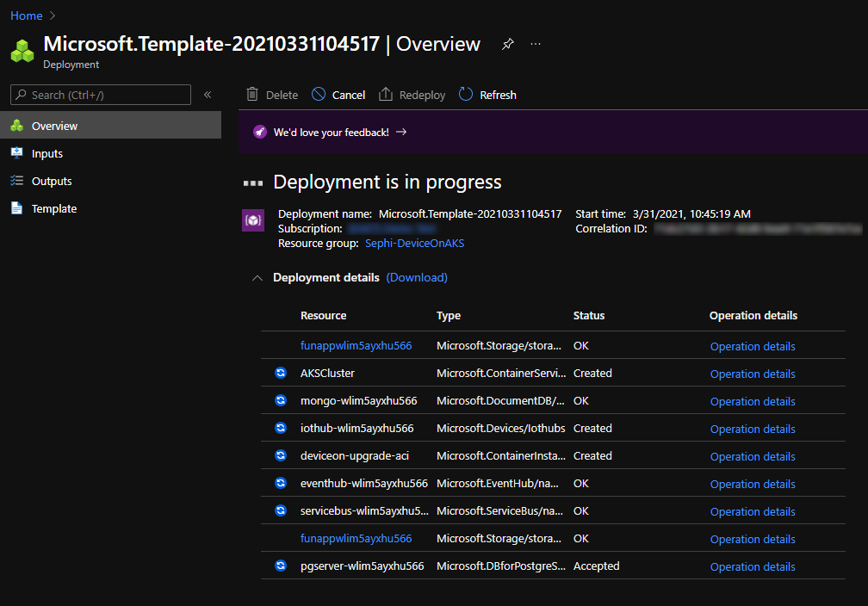Click the feedback rocket icon
This screenshot has width=868, height=606.
tap(260, 133)
